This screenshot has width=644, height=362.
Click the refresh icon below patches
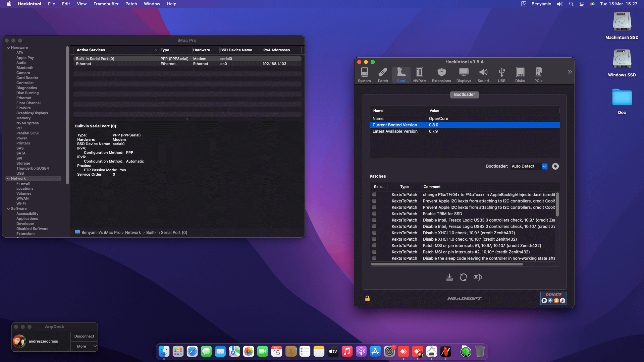click(x=463, y=277)
